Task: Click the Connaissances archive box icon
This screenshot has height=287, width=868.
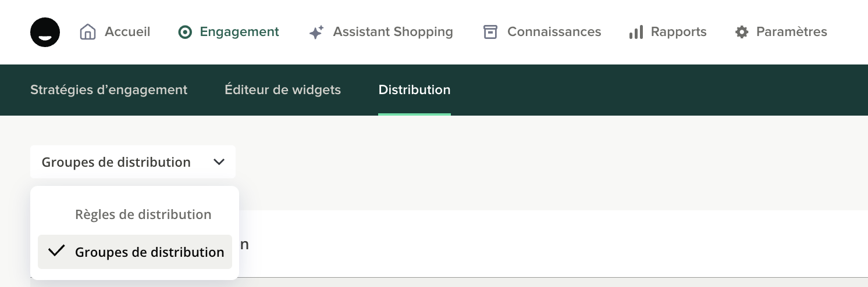Action: tap(490, 32)
